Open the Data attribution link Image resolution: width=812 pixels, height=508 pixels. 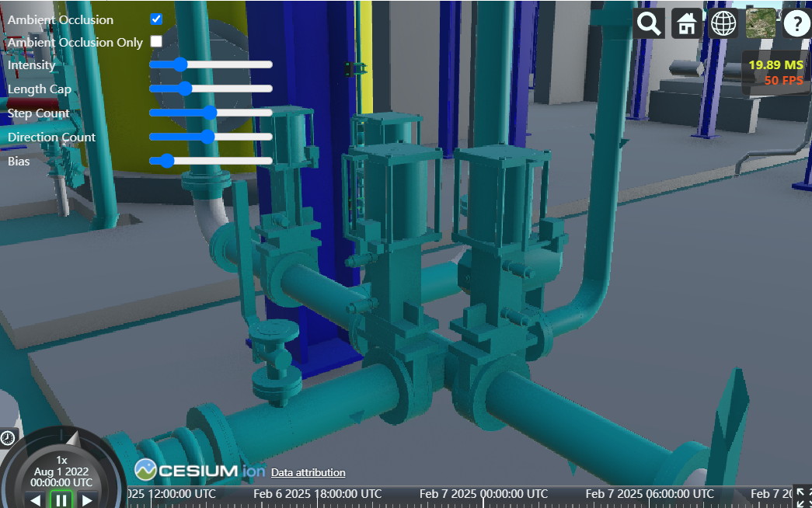tap(308, 472)
